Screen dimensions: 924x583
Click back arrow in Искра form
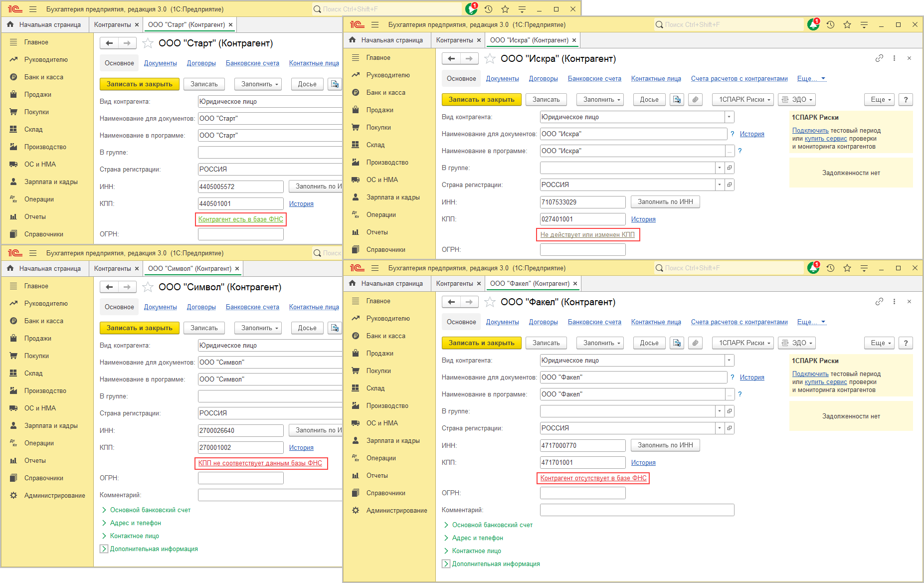coord(451,59)
